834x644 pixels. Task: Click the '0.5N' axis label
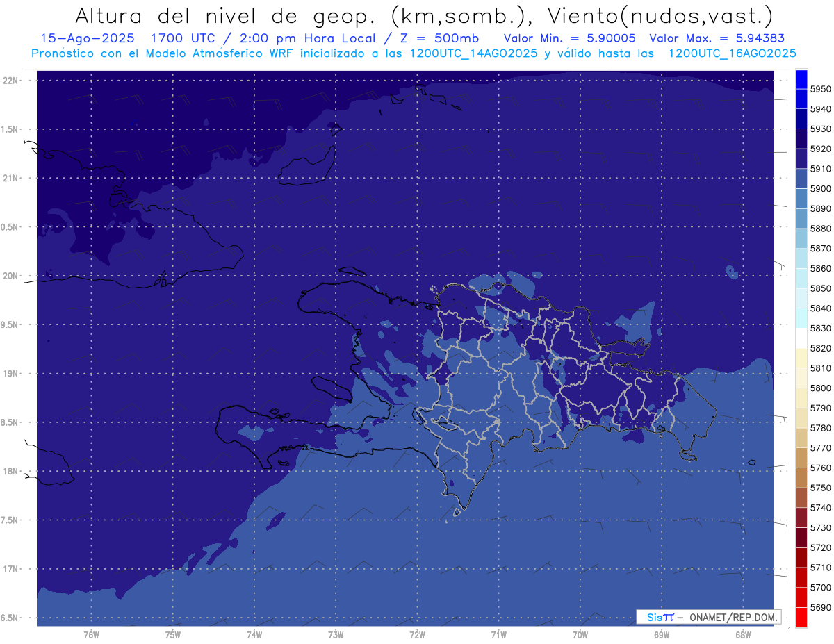click(10, 227)
